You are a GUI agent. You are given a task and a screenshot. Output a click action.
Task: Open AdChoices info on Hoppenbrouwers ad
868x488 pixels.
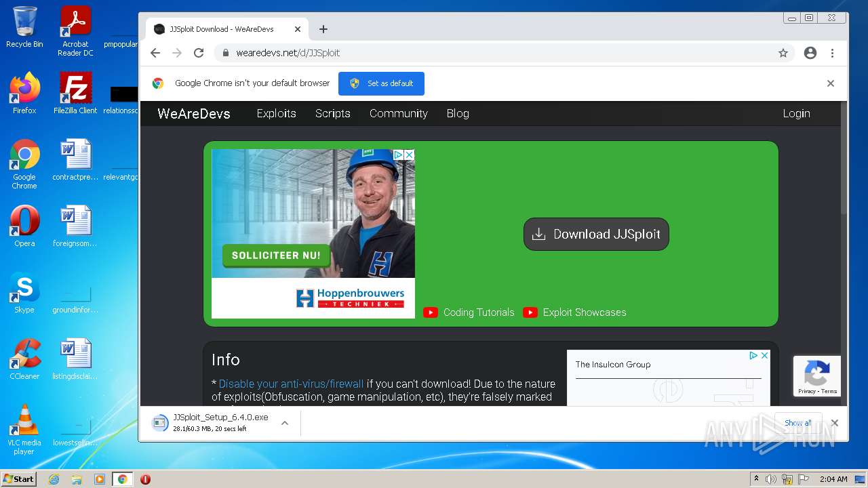[399, 155]
